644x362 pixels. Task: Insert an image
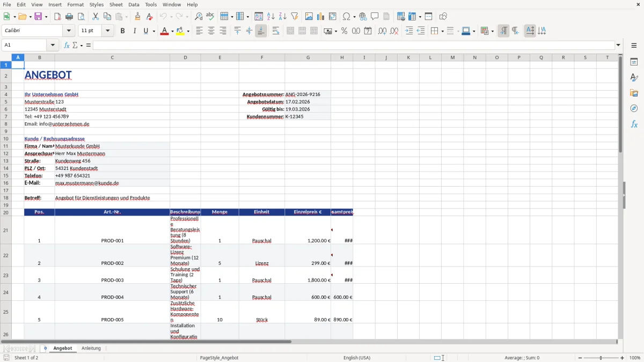[x=309, y=17]
